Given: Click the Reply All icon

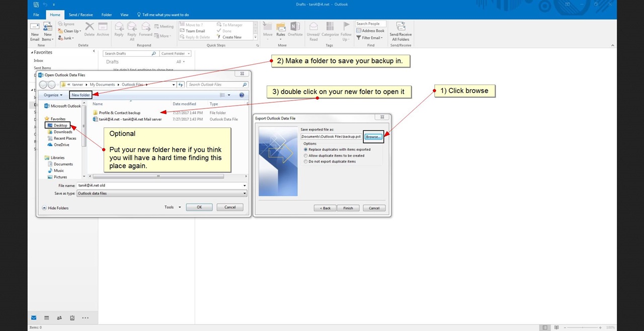Looking at the screenshot, I should pyautogui.click(x=132, y=31).
